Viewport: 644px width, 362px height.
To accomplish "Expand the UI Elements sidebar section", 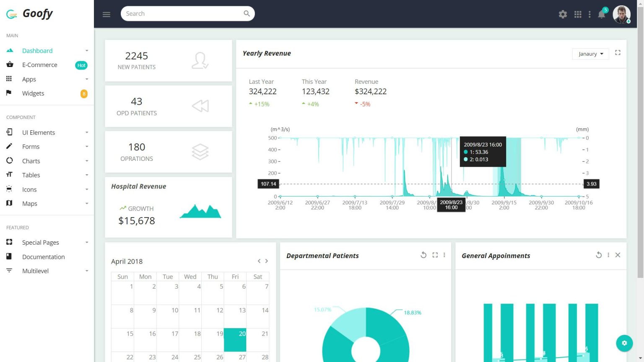I will tap(39, 132).
